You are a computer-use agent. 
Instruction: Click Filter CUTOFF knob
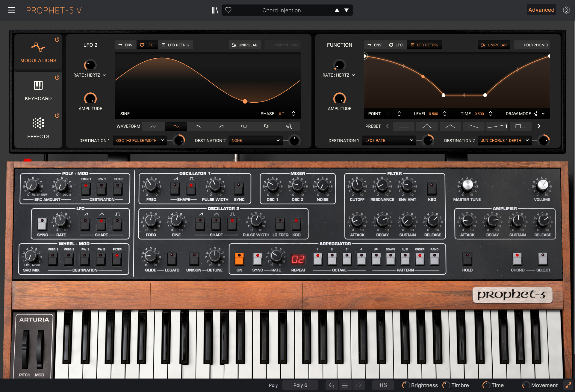(x=357, y=186)
